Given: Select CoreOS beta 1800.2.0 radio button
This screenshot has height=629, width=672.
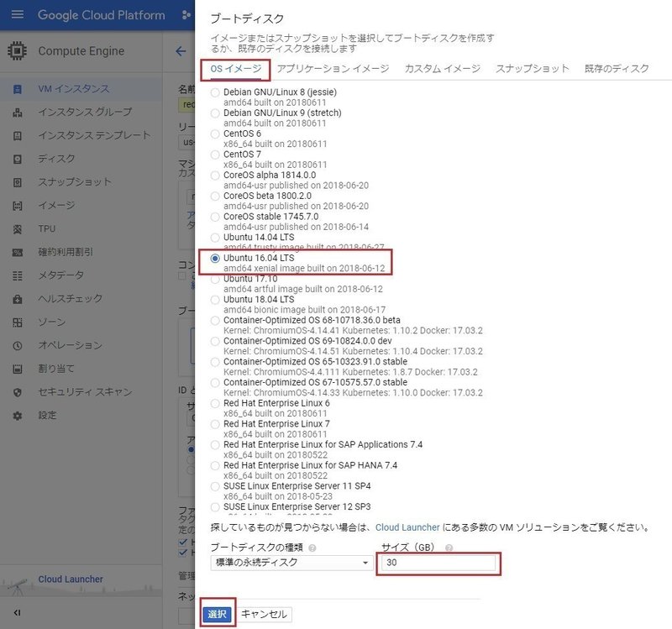Looking at the screenshot, I should tap(215, 196).
